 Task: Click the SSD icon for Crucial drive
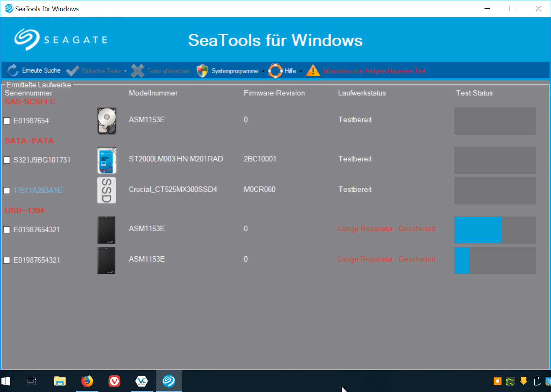coord(107,190)
